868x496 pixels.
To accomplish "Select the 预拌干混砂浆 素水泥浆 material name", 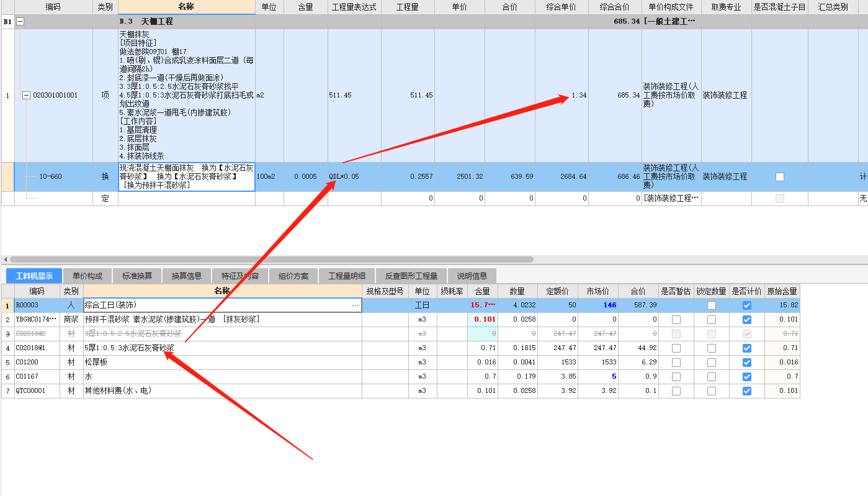I will [x=223, y=320].
